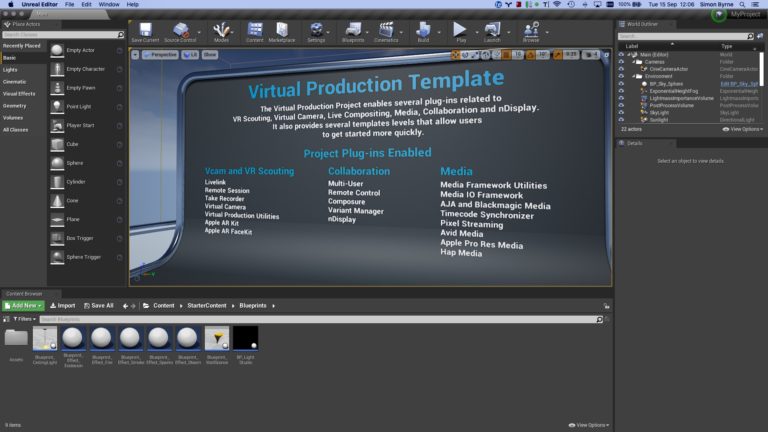Viewport: 768px width, 432px height.
Task: Toggle visibility of SkyLight actor
Action: [x=621, y=113]
